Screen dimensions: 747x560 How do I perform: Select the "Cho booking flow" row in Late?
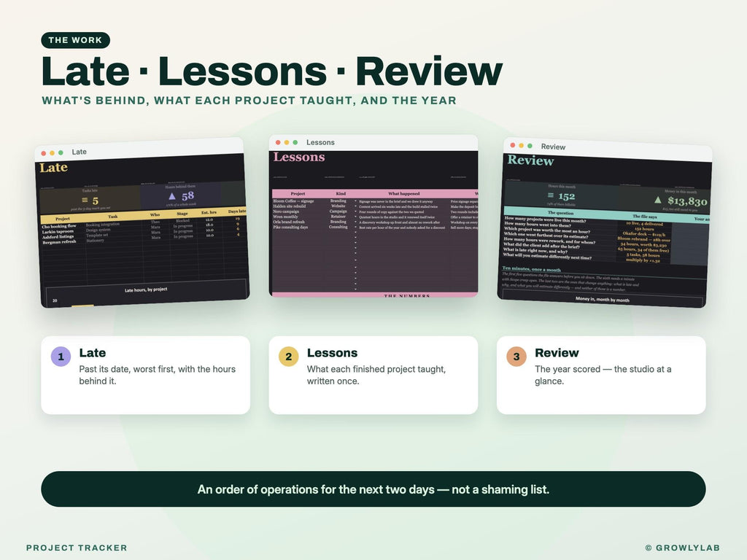[144, 223]
